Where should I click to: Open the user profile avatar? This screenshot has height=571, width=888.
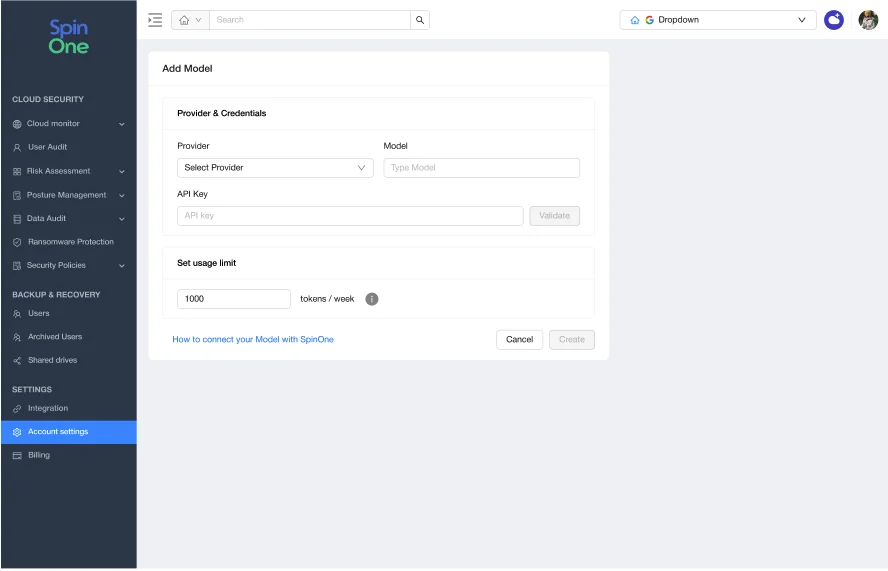click(x=868, y=20)
